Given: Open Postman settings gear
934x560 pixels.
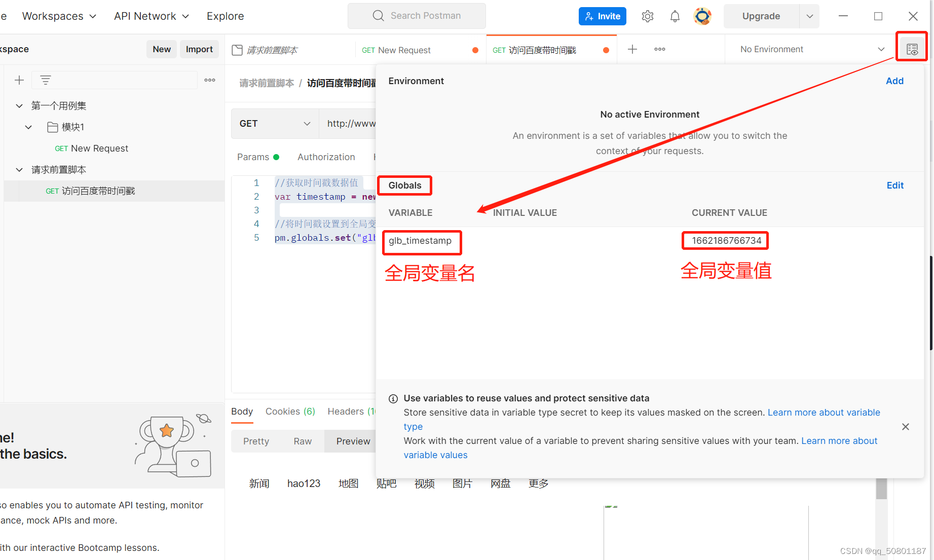Looking at the screenshot, I should [647, 16].
